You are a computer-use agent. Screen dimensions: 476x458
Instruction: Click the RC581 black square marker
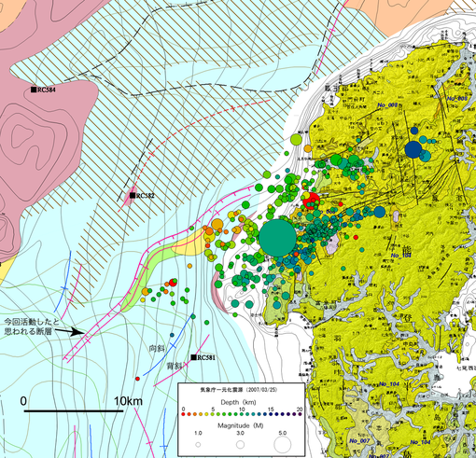click(194, 357)
